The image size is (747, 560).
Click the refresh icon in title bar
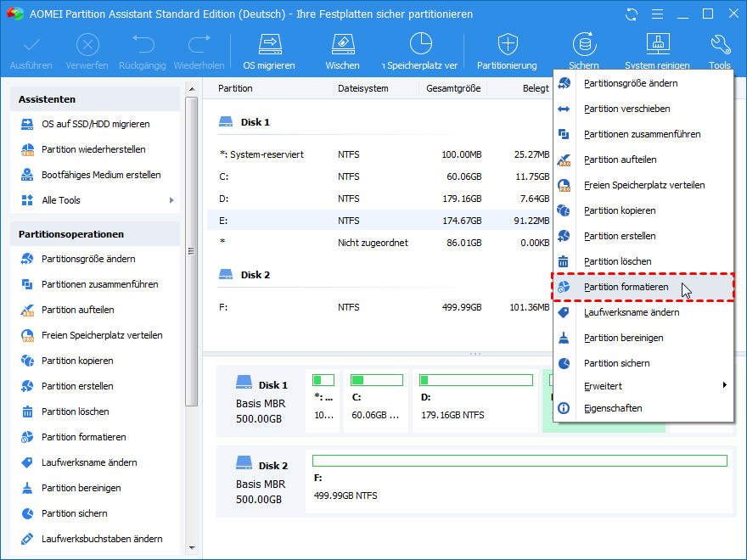coord(631,14)
